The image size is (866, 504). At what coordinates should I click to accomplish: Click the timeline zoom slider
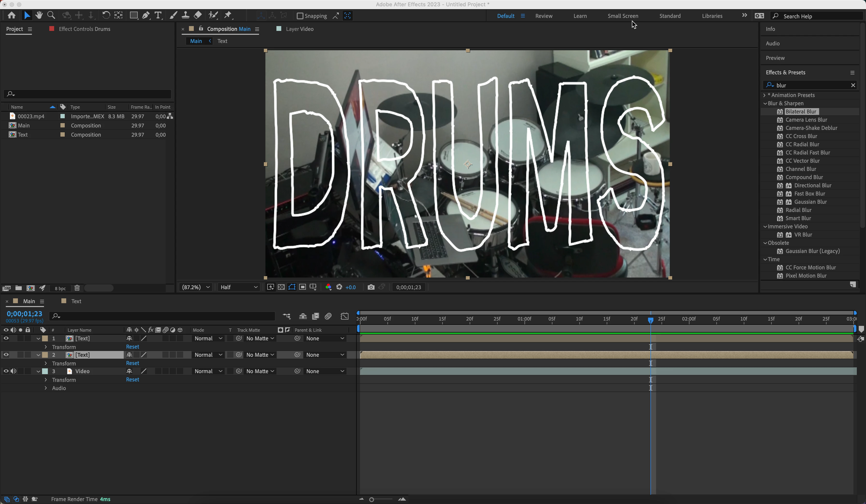[x=372, y=500]
